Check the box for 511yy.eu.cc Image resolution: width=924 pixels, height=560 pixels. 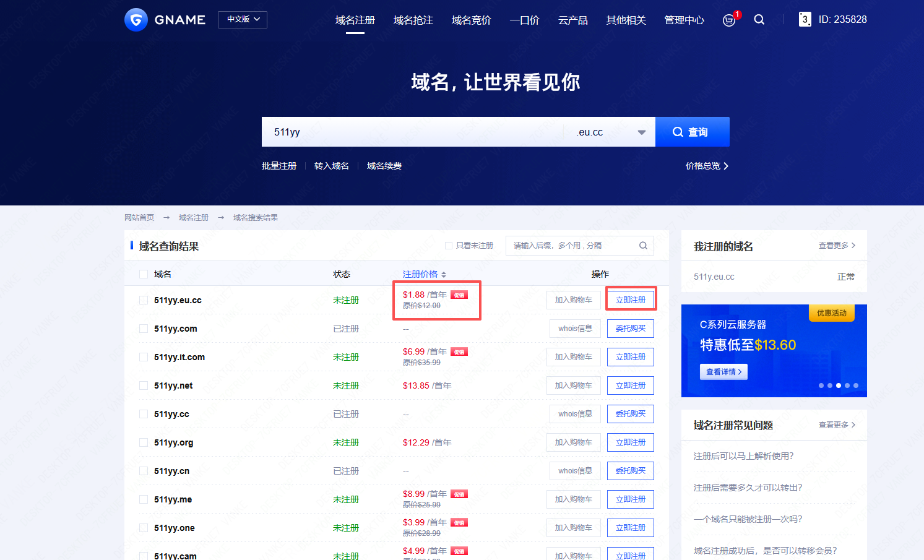(144, 300)
